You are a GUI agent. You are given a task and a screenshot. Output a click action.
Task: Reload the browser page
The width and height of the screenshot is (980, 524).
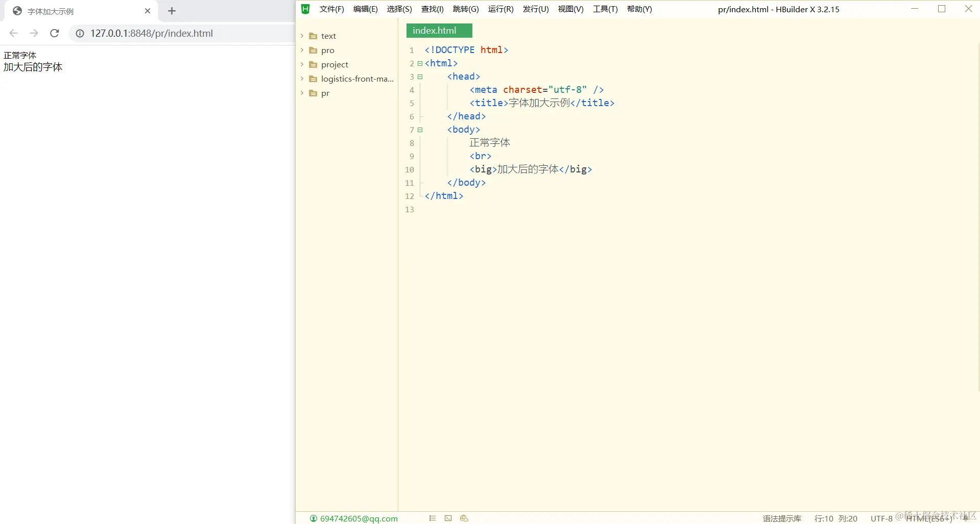55,33
